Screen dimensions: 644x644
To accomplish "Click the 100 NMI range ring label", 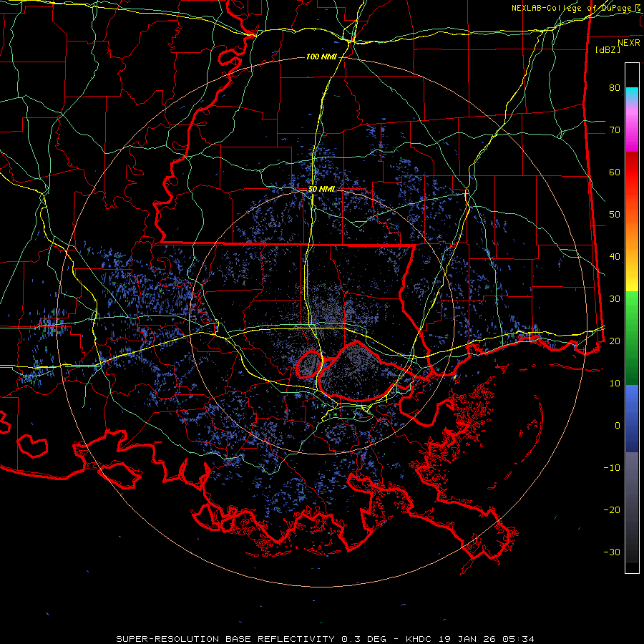I will pyautogui.click(x=321, y=57).
